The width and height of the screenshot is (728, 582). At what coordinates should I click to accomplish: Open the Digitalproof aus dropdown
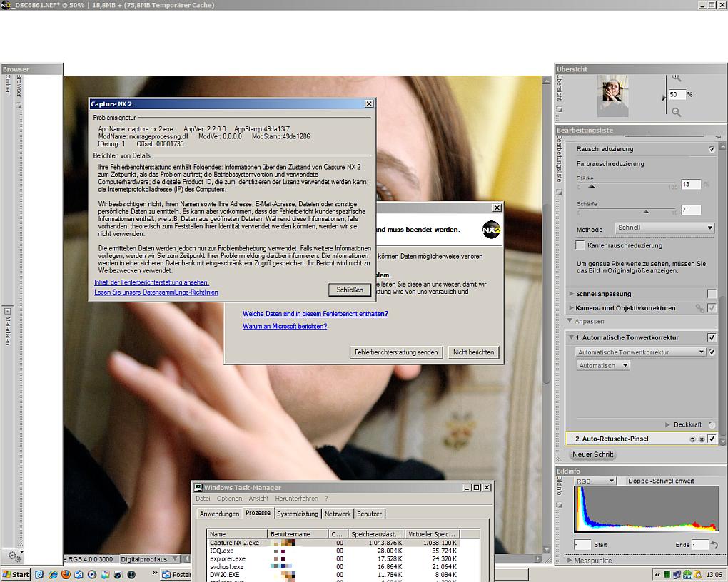[149, 559]
